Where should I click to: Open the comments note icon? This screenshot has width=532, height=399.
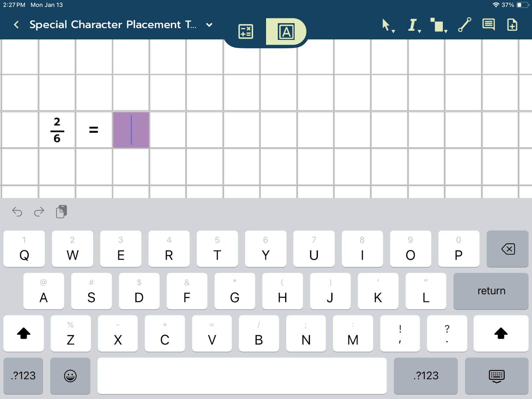point(488,25)
